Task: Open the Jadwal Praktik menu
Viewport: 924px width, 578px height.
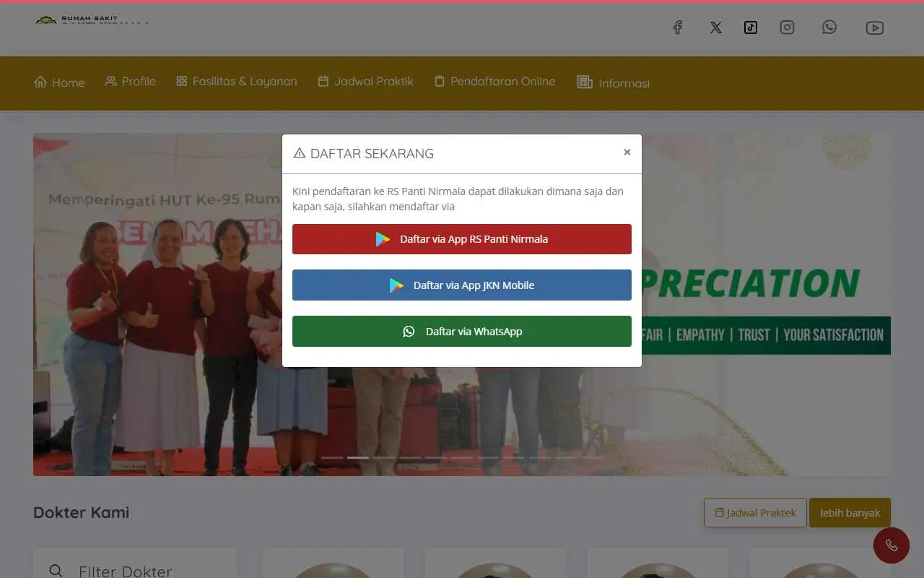Action: (x=365, y=81)
